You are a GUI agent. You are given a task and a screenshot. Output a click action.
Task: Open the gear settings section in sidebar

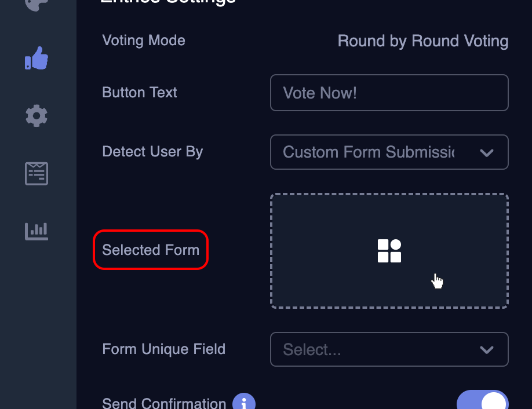coord(37,116)
